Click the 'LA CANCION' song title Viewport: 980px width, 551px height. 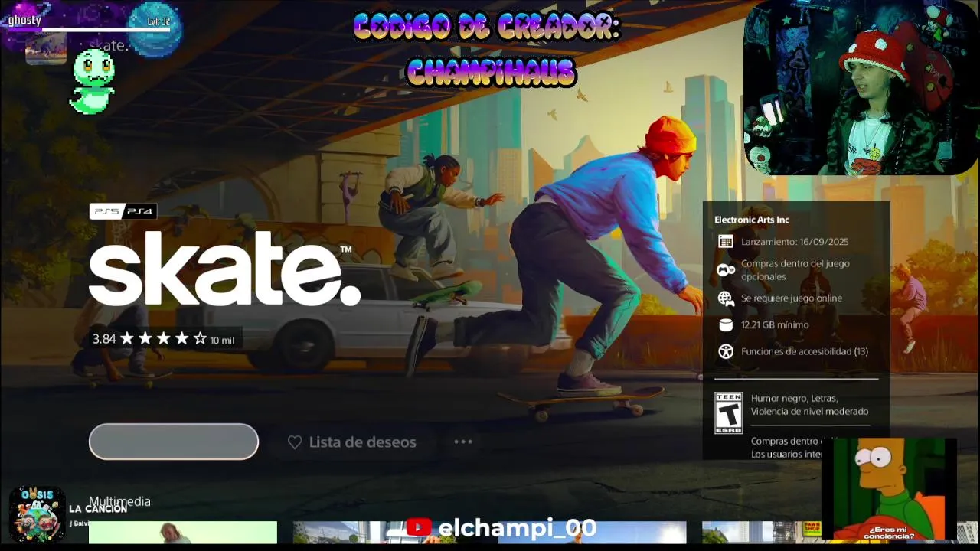98,509
